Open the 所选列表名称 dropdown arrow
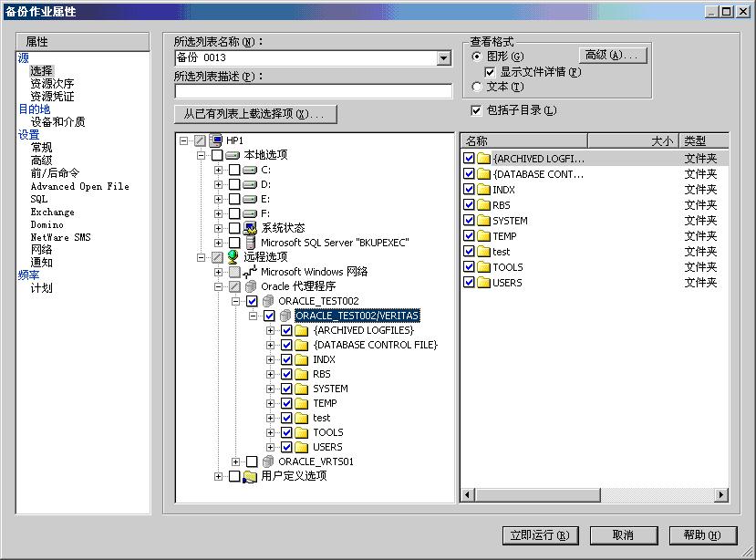 (444, 58)
